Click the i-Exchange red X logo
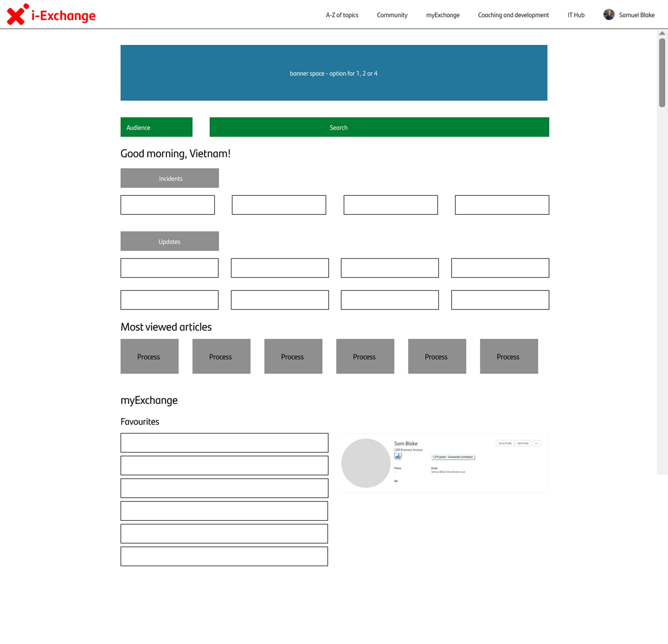This screenshot has height=644, width=668. pos(18,14)
